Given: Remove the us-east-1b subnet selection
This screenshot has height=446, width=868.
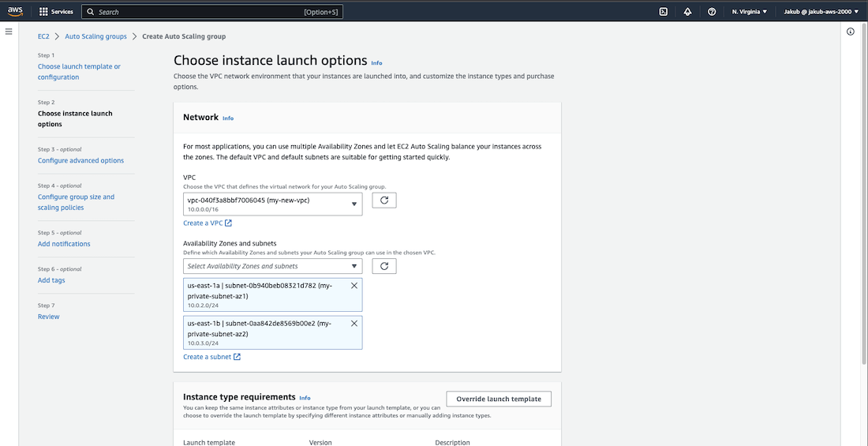Looking at the screenshot, I should tap(354, 324).
